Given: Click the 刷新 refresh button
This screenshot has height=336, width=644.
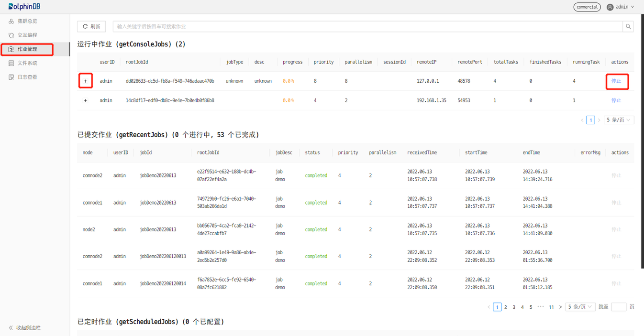Looking at the screenshot, I should (92, 27).
